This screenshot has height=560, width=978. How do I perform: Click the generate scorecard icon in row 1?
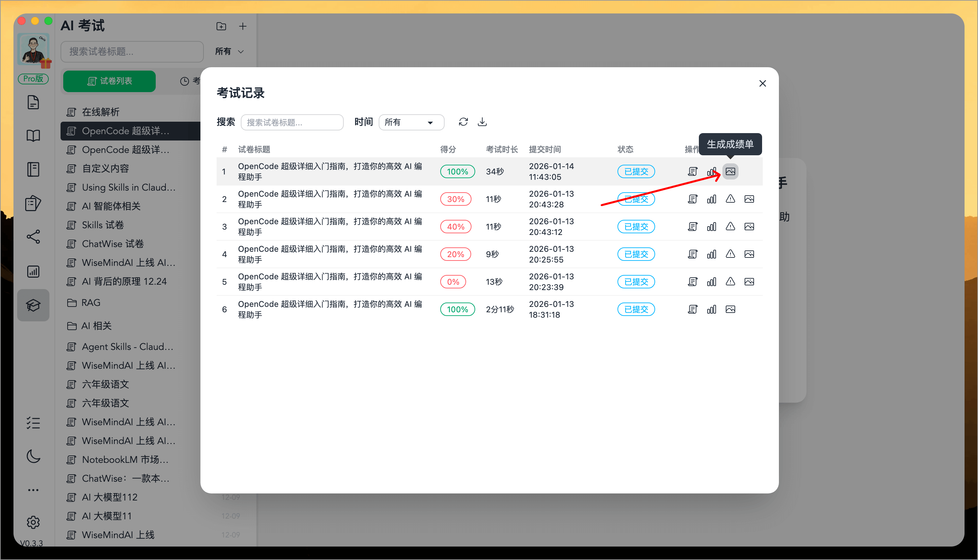pos(730,171)
